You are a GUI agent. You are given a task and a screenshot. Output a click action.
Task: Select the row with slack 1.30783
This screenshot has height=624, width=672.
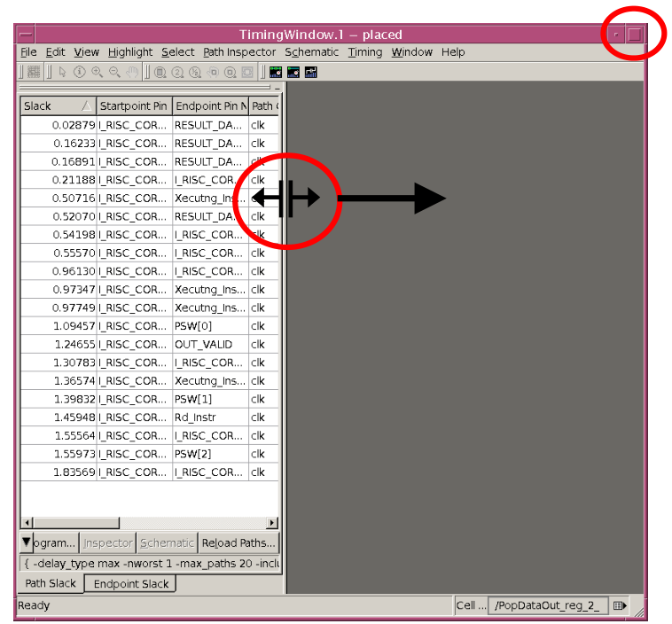(x=150, y=363)
